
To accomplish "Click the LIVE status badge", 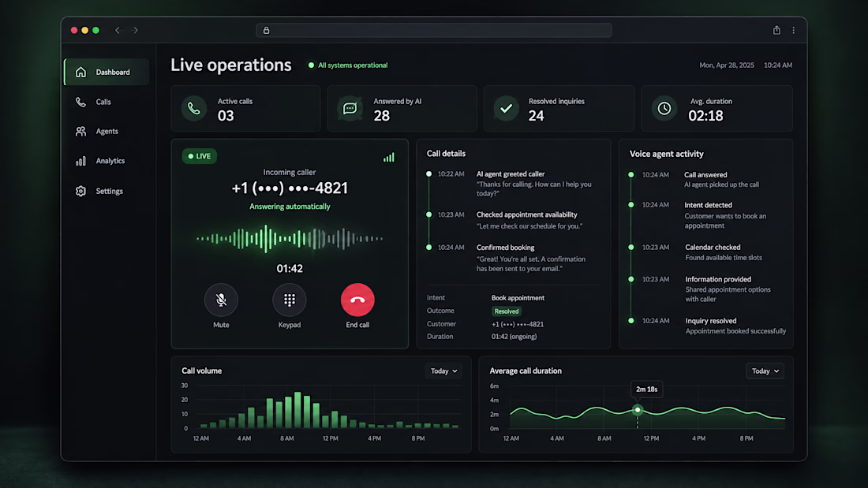I will click(200, 156).
